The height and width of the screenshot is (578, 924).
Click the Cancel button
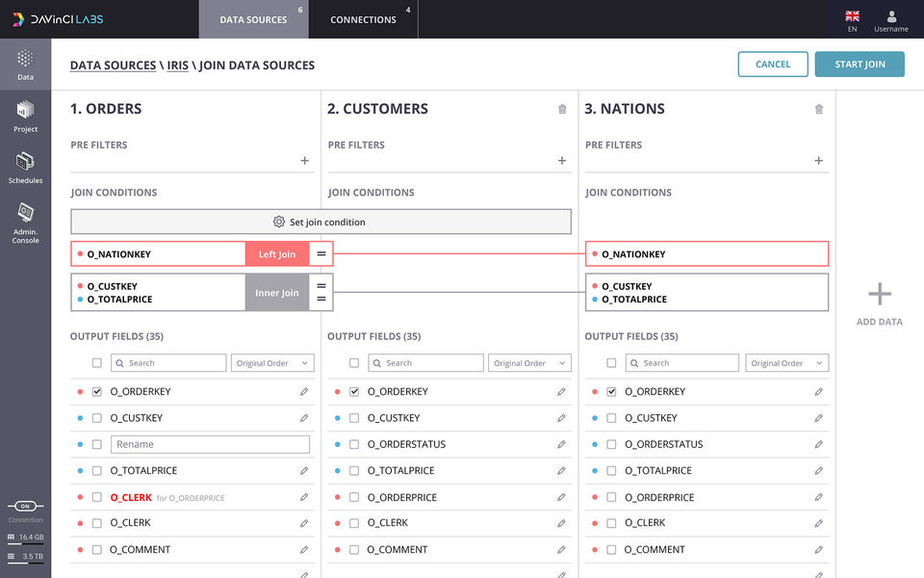773,65
